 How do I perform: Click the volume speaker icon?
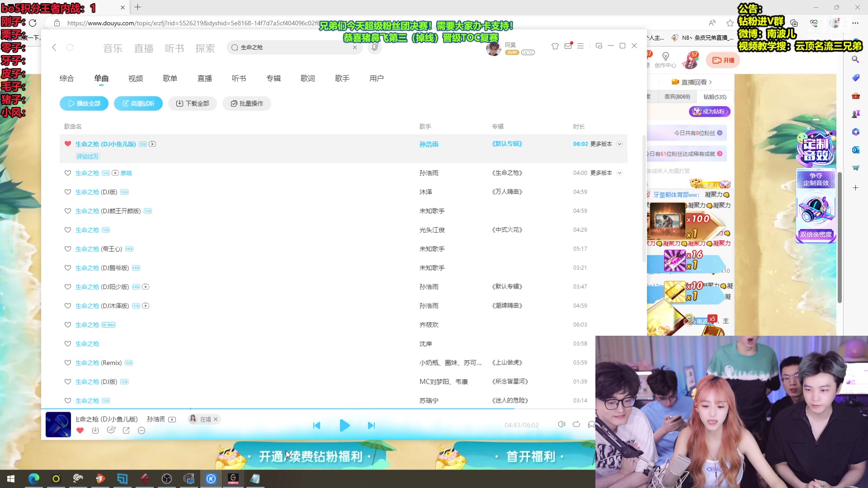point(561,424)
